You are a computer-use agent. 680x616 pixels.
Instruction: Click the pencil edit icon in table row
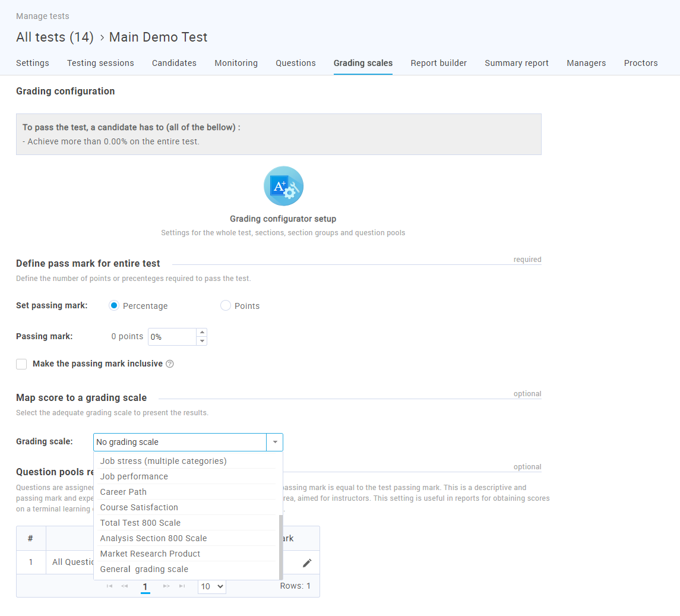coord(307,563)
